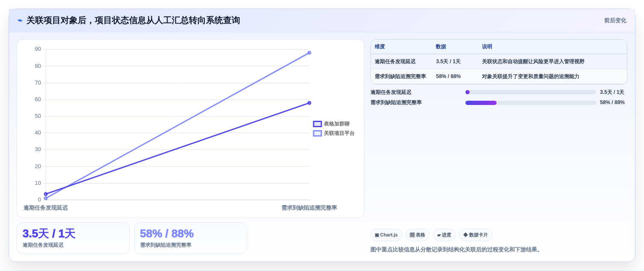Click x-axis label 逾期任务发现延迟
The height and width of the screenshot is (271, 644).
[x=46, y=208]
